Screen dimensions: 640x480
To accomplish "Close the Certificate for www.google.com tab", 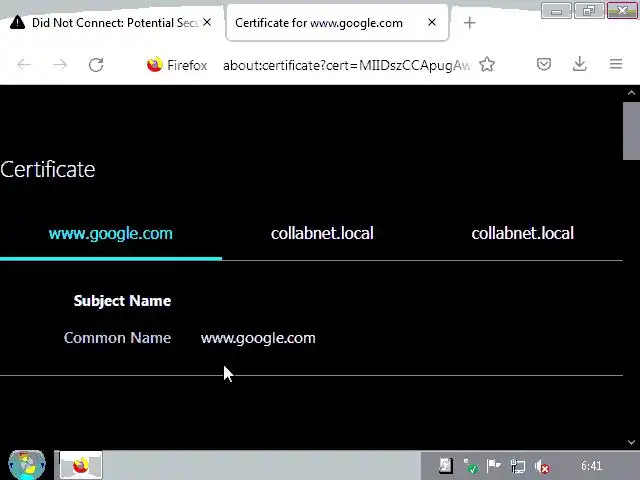I will pos(432,22).
